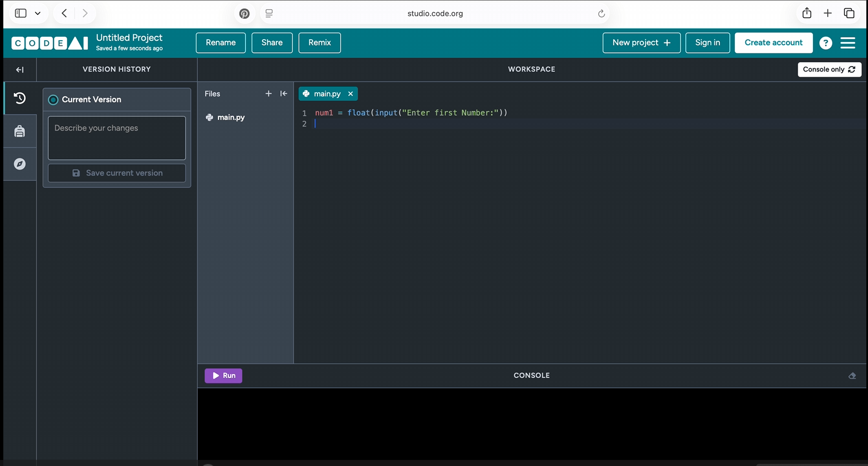This screenshot has height=466, width=868.
Task: Go forward in browser history
Action: (x=85, y=13)
